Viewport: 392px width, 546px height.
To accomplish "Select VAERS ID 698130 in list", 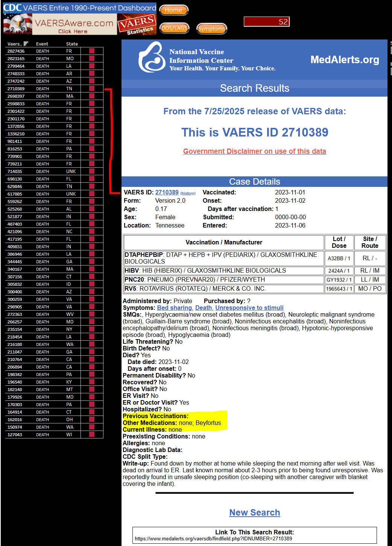I will pos(15,179).
